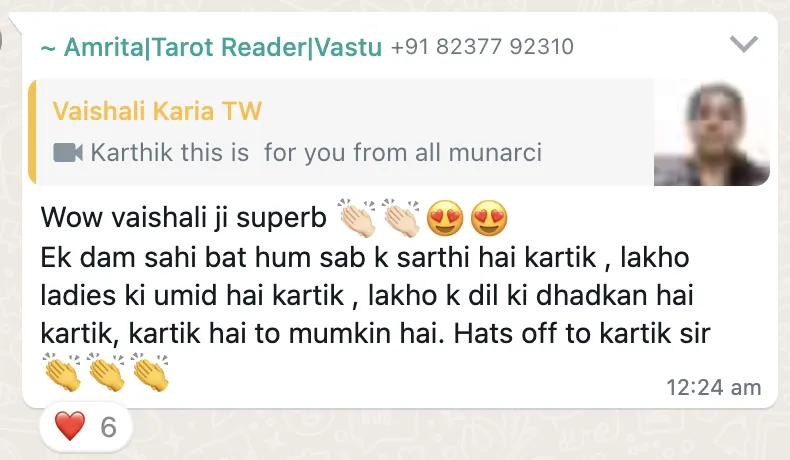Click the phone number +91 82377 92310
The height and width of the screenshot is (460, 790).
[482, 47]
